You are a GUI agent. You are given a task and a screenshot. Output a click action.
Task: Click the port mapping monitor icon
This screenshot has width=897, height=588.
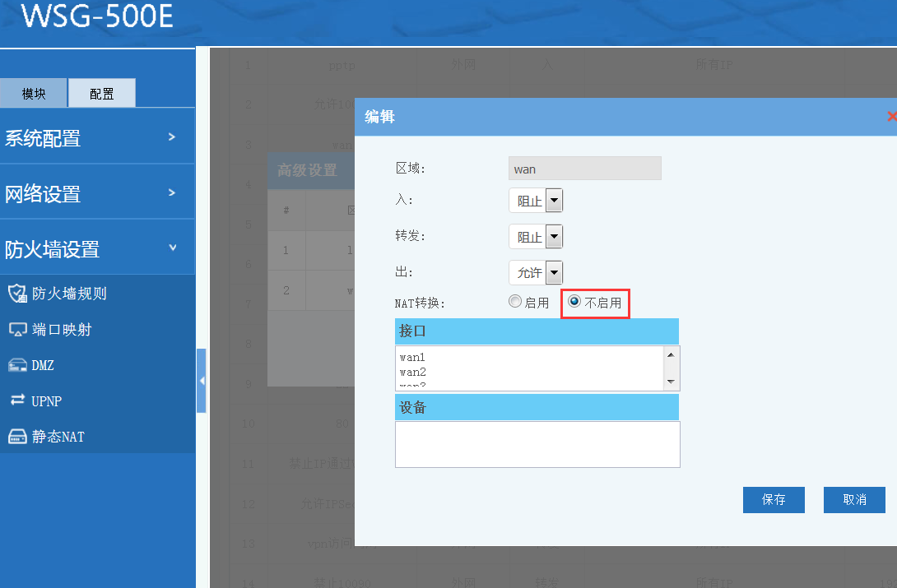pos(17,330)
